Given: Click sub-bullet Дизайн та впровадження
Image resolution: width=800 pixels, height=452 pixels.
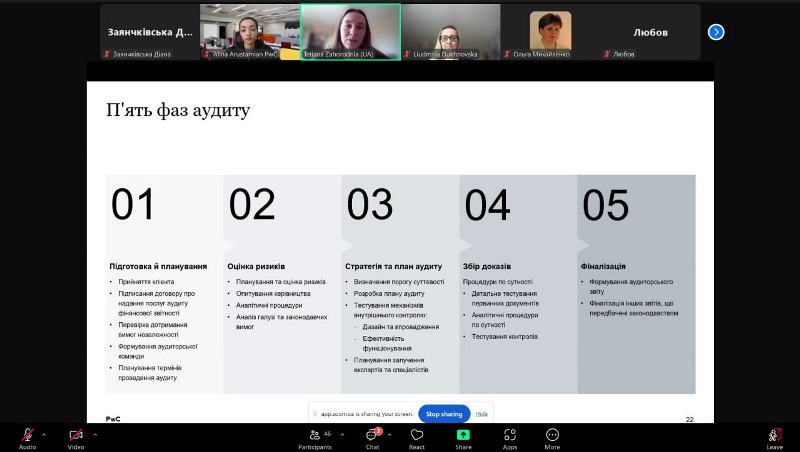Looking at the screenshot, I should [401, 327].
